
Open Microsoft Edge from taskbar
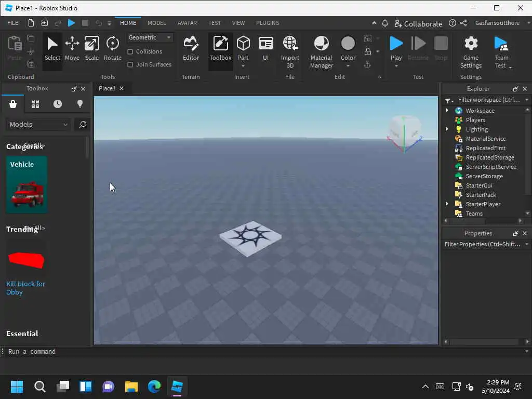[x=154, y=387]
